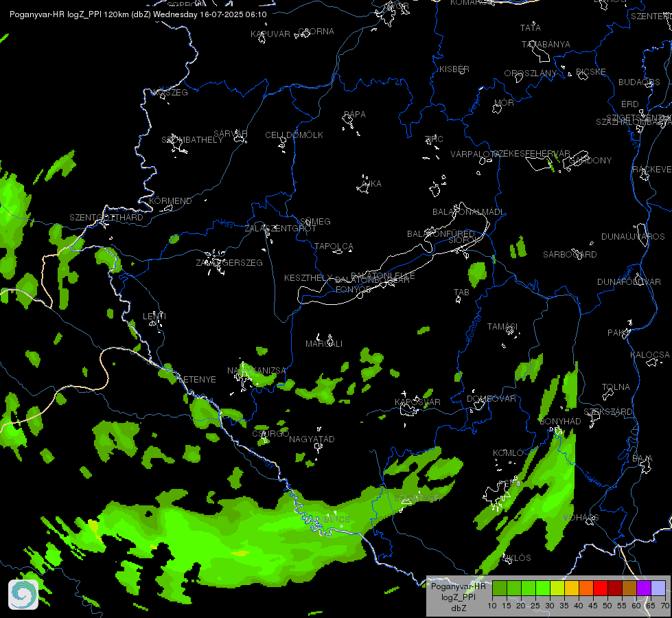Click the BONYHÁD city label
Viewport: 672px width, 618px height.
pos(560,422)
